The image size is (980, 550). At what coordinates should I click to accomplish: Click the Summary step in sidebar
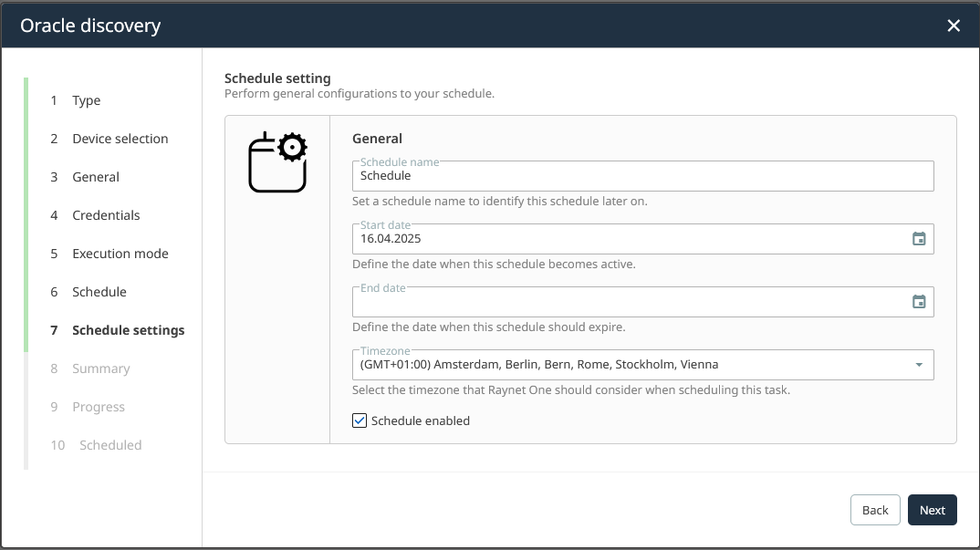(x=100, y=368)
